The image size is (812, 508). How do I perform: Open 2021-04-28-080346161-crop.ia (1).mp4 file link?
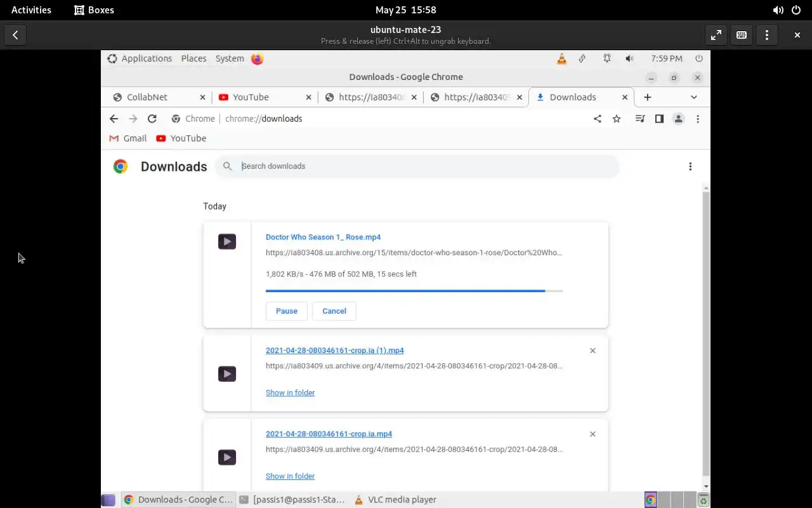335,351
